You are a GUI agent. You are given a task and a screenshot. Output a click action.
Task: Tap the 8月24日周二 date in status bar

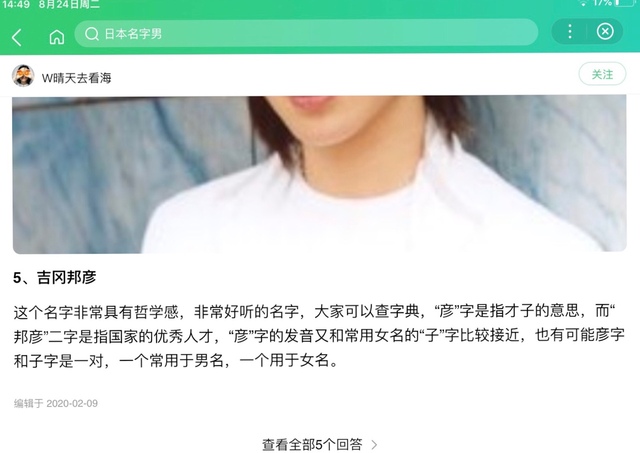click(69, 4)
